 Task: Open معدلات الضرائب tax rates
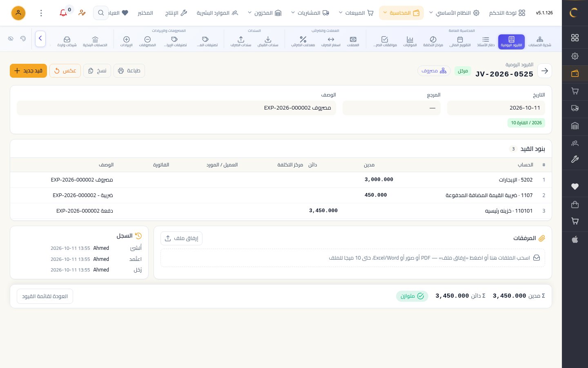[x=303, y=41]
